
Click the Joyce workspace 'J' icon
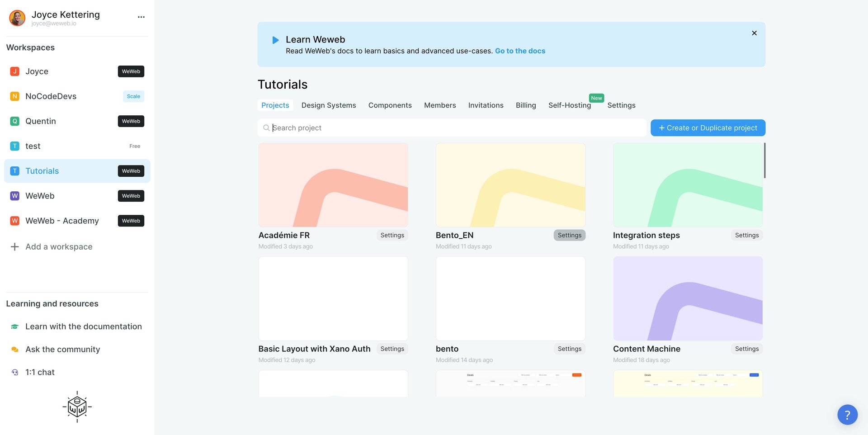[15, 71]
